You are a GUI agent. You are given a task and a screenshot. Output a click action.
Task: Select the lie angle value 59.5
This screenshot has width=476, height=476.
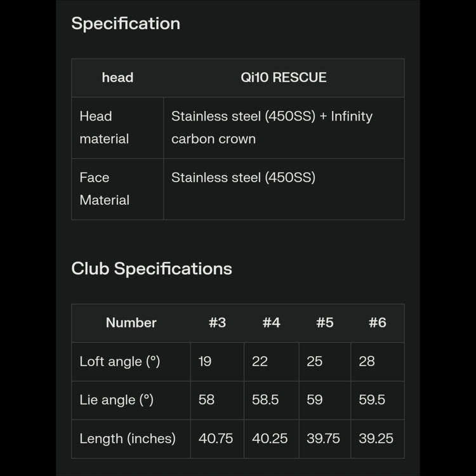coord(372,400)
